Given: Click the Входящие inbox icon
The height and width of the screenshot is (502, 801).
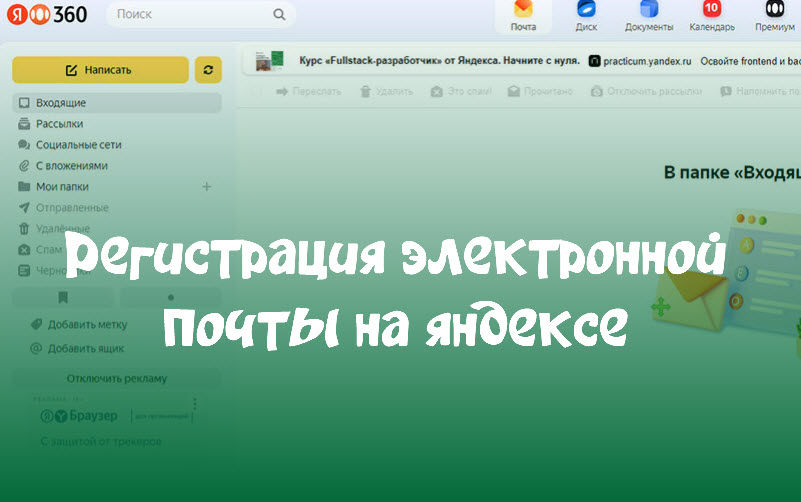Looking at the screenshot, I should [24, 103].
